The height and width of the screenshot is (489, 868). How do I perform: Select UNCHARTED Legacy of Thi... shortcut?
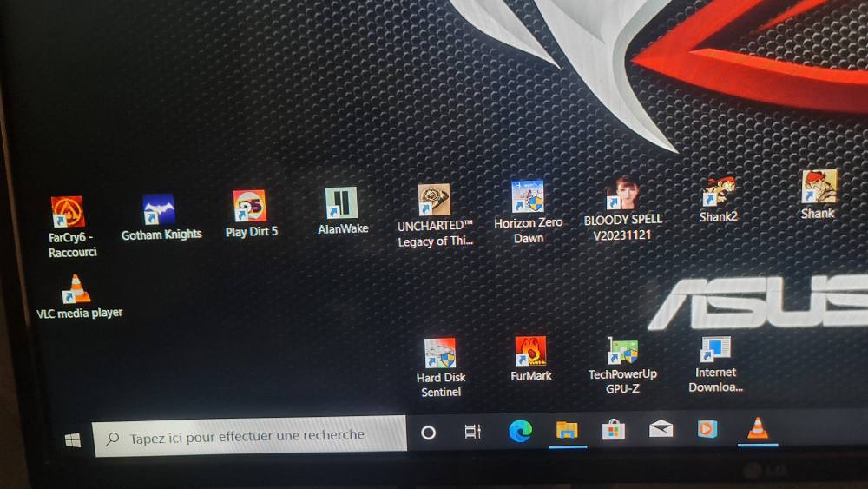(434, 200)
